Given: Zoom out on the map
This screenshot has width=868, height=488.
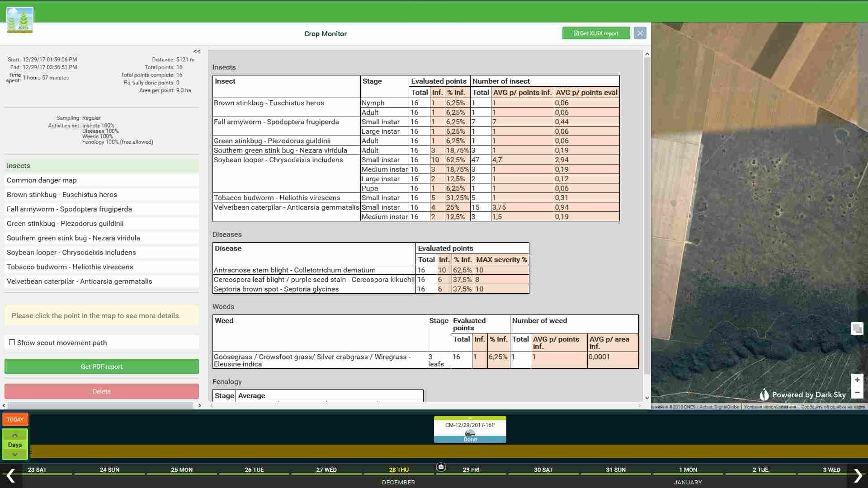Looking at the screenshot, I should pyautogui.click(x=857, y=392).
